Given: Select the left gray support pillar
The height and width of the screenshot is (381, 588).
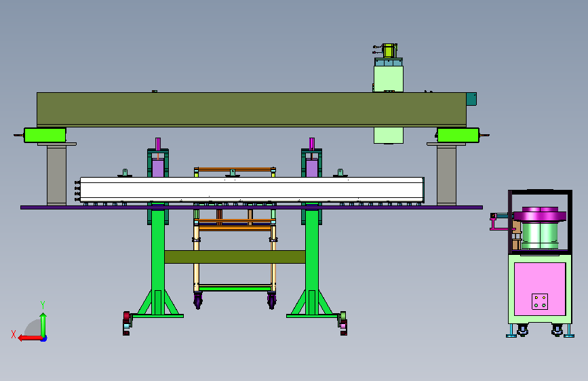Looking at the screenshot, I should (x=56, y=176).
